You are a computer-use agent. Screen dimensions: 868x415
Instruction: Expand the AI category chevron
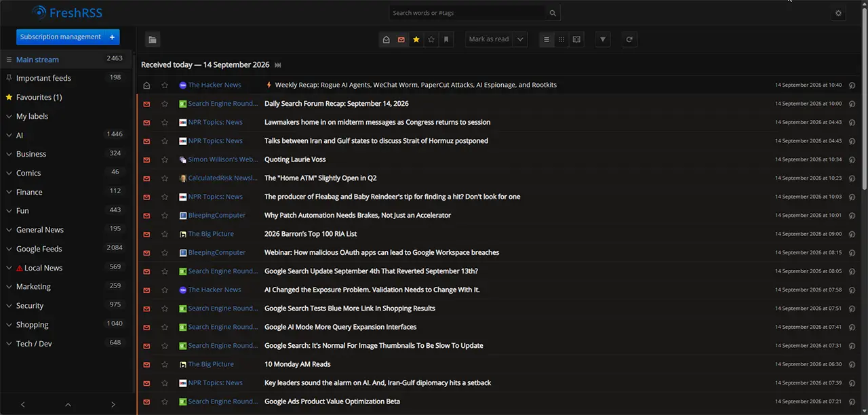point(9,135)
